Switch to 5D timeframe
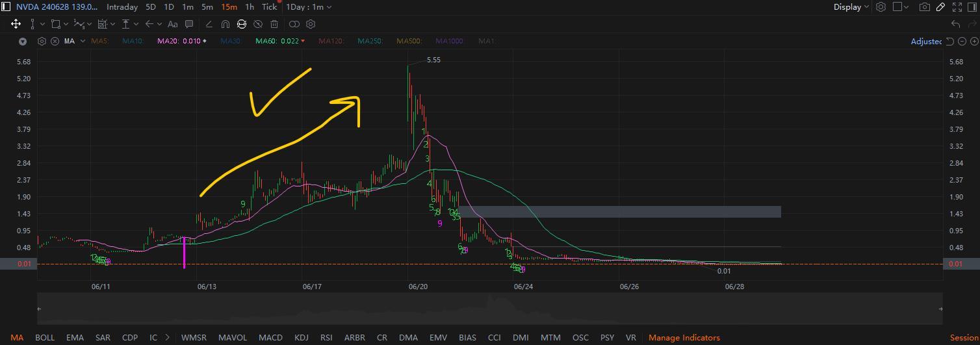The width and height of the screenshot is (980, 345). (150, 7)
